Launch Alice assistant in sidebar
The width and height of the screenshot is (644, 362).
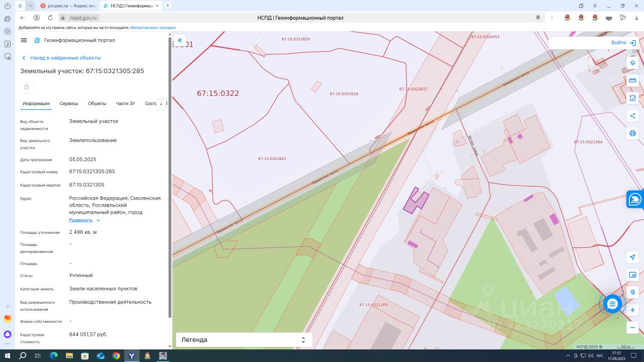click(x=8, y=334)
